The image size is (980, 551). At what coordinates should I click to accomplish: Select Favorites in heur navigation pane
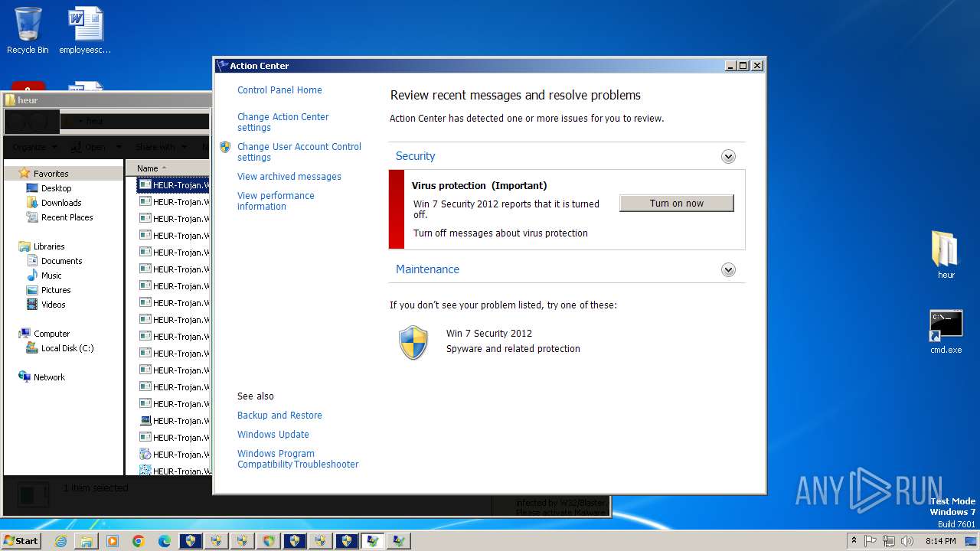point(51,174)
